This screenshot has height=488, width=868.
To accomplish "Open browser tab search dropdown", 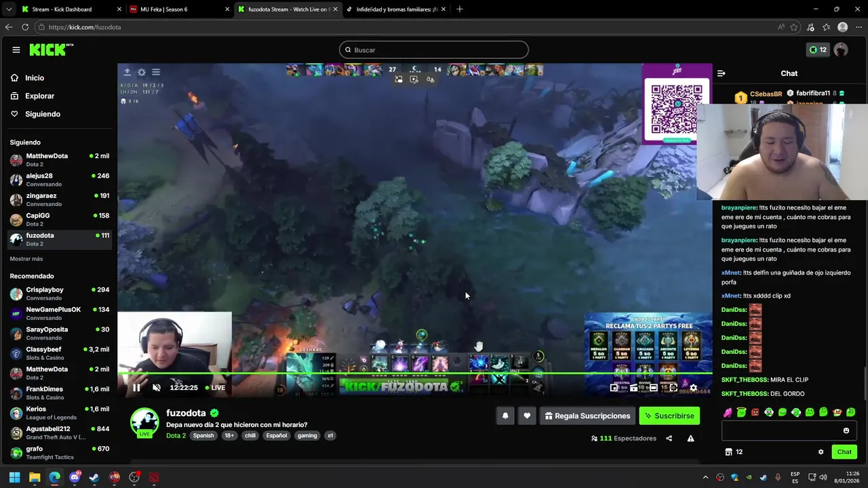I will click(8, 9).
